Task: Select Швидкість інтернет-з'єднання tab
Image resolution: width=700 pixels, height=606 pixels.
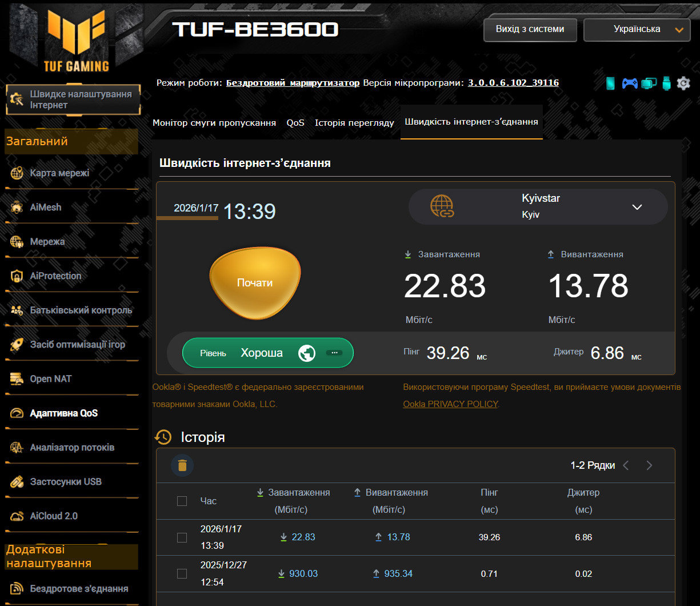Action: tap(471, 122)
